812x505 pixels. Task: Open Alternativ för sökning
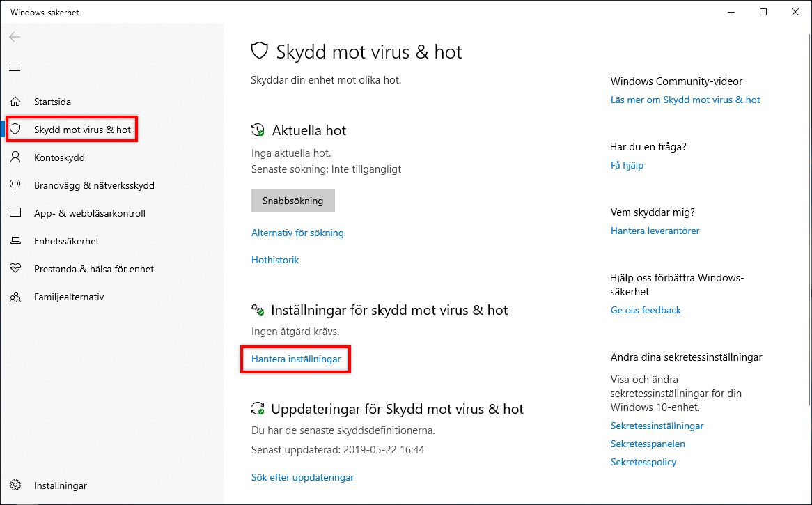click(297, 233)
